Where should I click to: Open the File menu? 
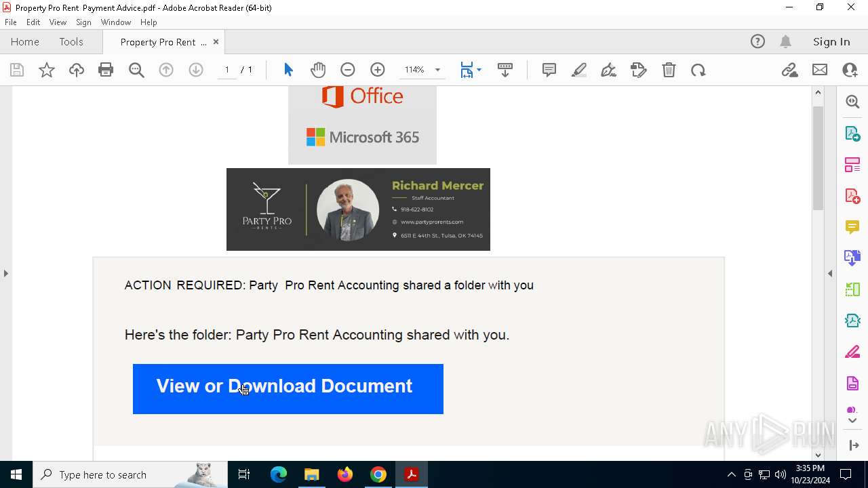click(11, 22)
